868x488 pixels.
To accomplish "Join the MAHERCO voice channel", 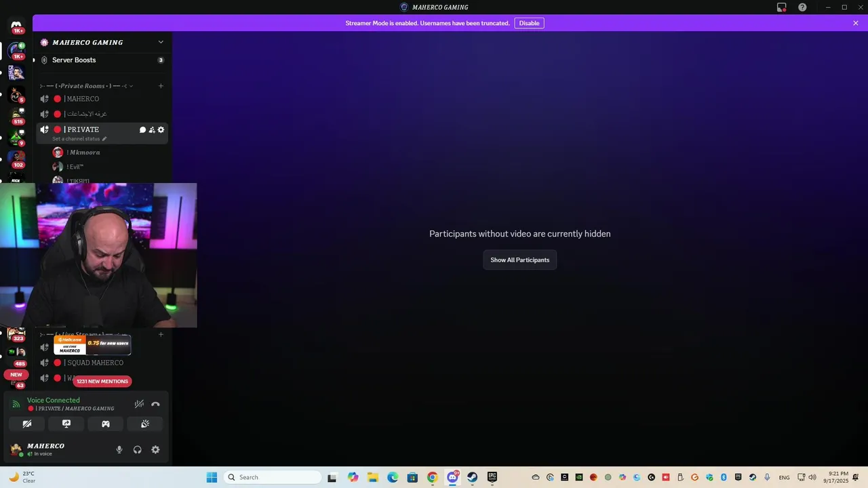I will [102, 99].
